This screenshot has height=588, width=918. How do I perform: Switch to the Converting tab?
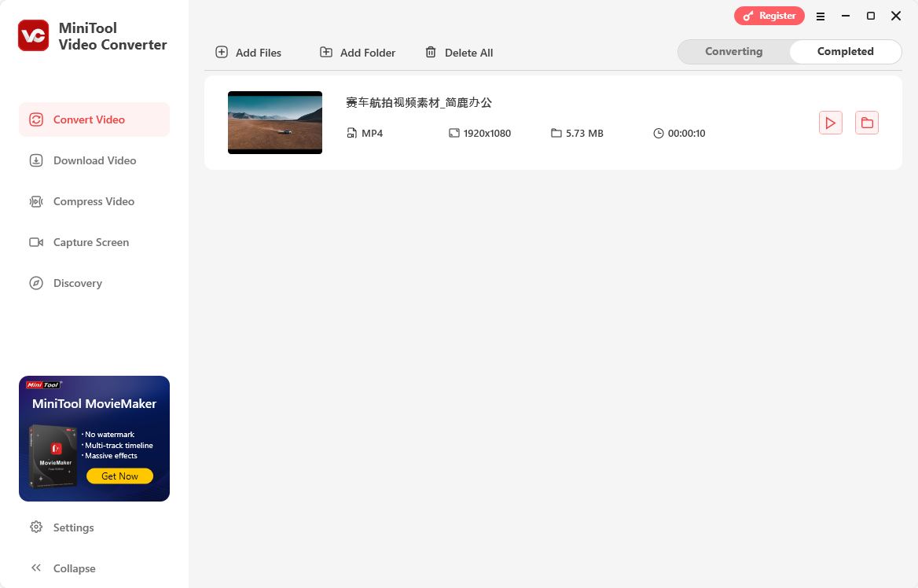click(x=733, y=52)
